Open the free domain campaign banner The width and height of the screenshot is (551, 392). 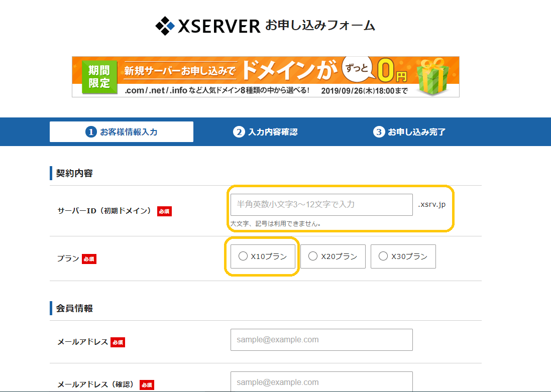pyautogui.click(x=266, y=77)
